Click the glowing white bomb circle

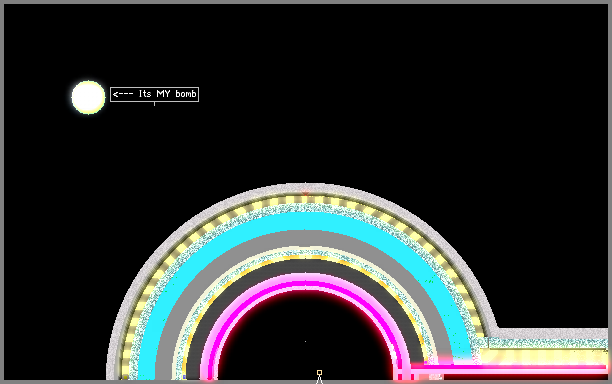click(x=88, y=98)
